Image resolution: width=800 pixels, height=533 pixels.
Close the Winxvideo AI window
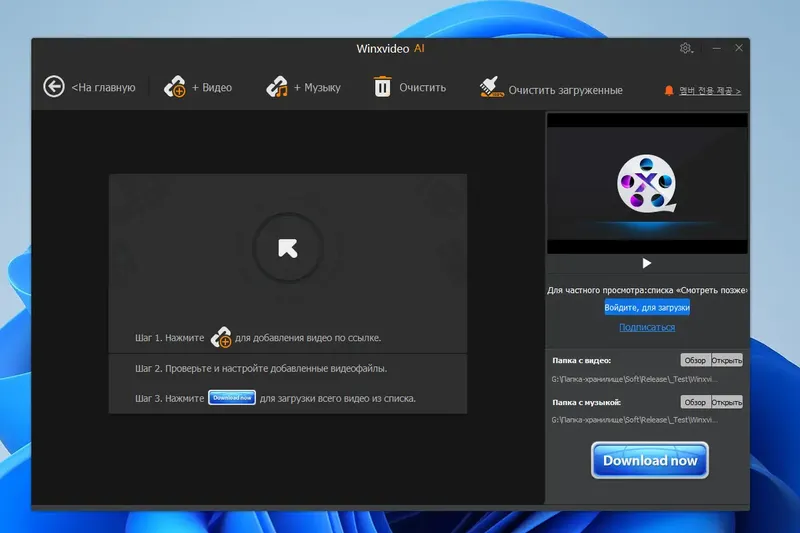[x=739, y=48]
